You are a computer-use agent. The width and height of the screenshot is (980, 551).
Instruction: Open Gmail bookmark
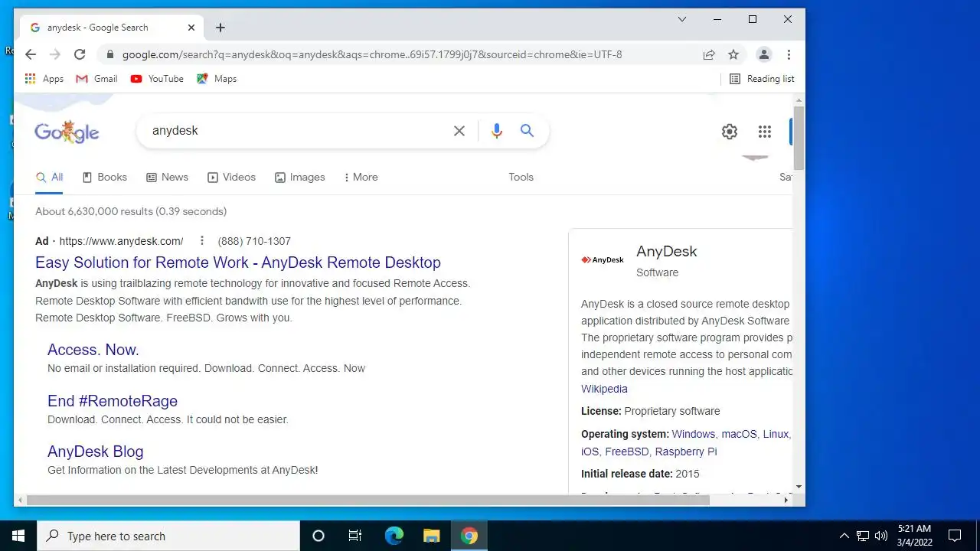point(96,79)
